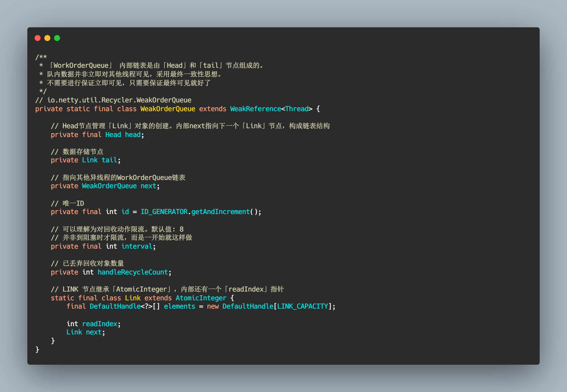Click the '// 数据存储节点' comment
This screenshot has width=567, height=392.
pyautogui.click(x=77, y=152)
